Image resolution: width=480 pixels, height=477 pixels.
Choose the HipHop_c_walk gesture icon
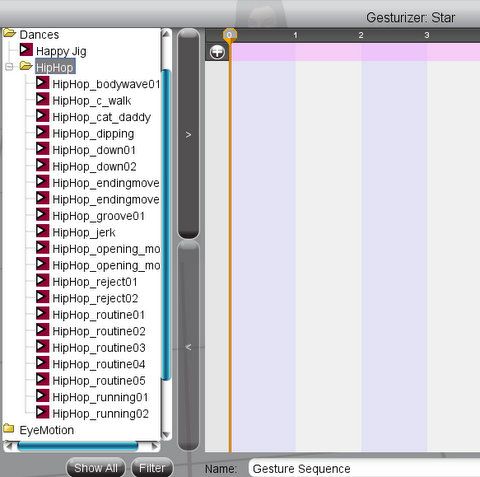(42, 99)
